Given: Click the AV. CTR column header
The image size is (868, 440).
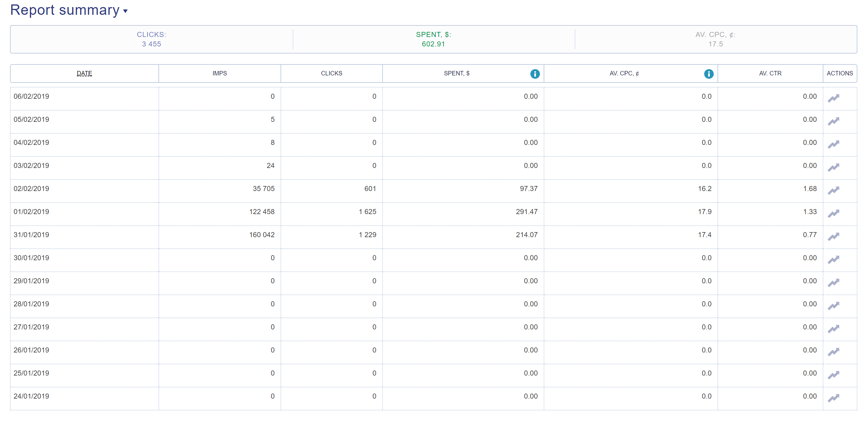Looking at the screenshot, I should pyautogui.click(x=770, y=73).
